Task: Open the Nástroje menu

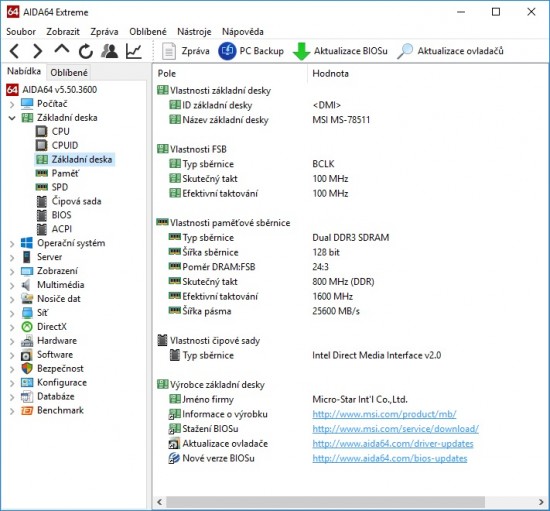Action: pos(194,32)
